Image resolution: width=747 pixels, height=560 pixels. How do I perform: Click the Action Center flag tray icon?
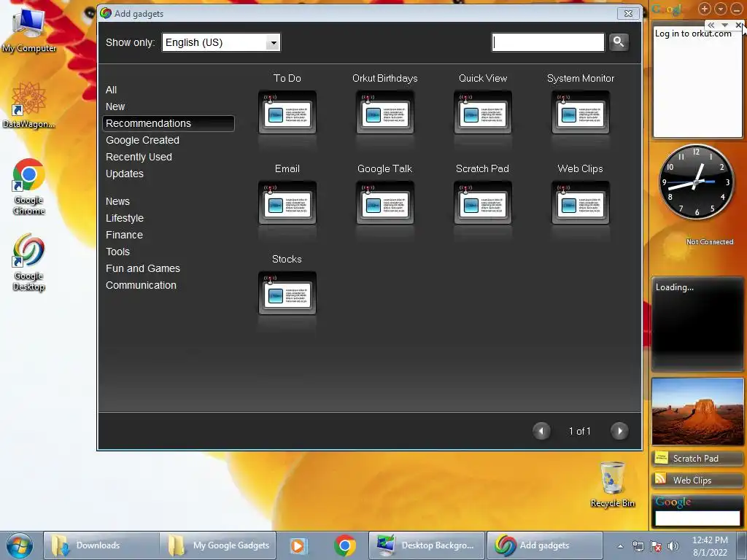(656, 546)
